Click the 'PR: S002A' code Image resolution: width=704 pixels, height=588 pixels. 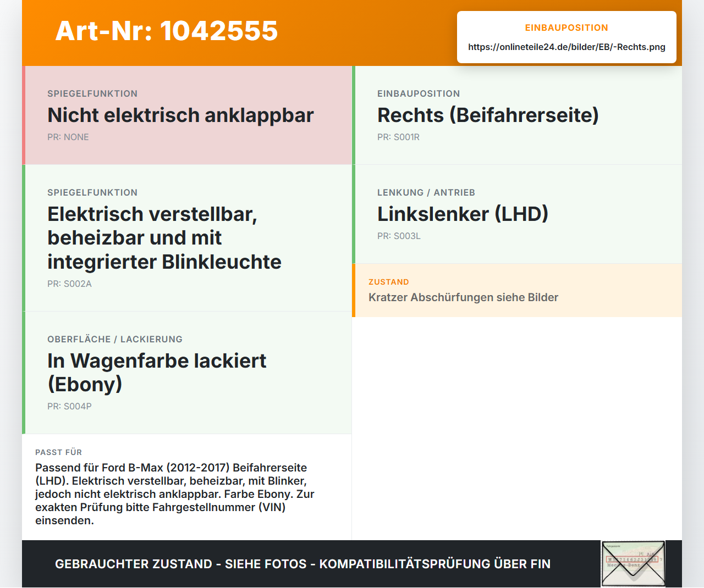[x=69, y=284]
